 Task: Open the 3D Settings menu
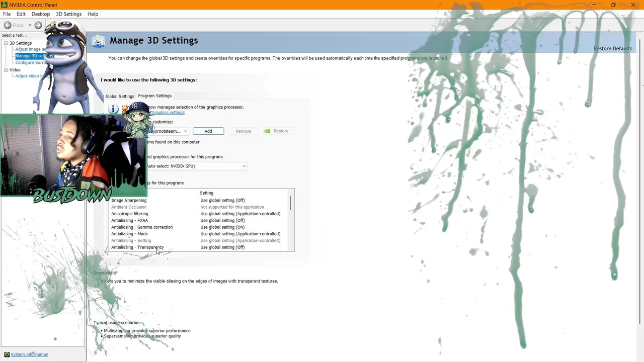[68, 14]
